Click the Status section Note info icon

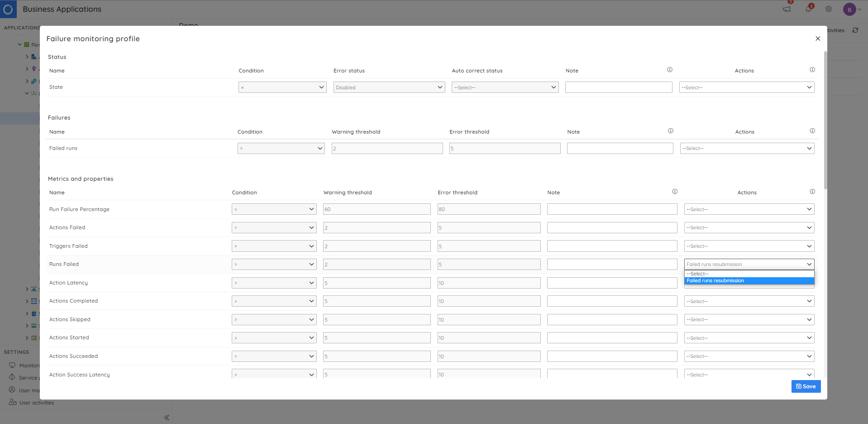tap(670, 70)
